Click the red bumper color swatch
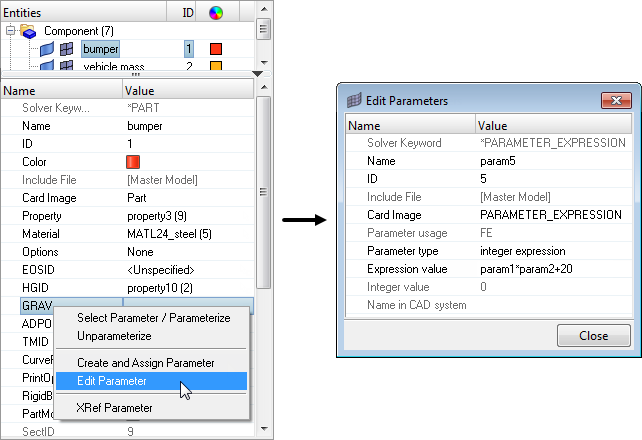 point(216,48)
